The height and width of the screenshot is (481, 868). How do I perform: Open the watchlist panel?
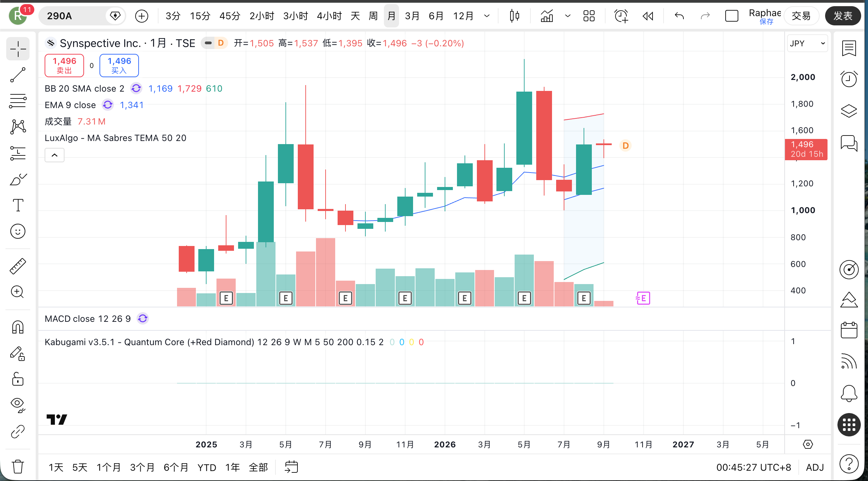click(849, 48)
